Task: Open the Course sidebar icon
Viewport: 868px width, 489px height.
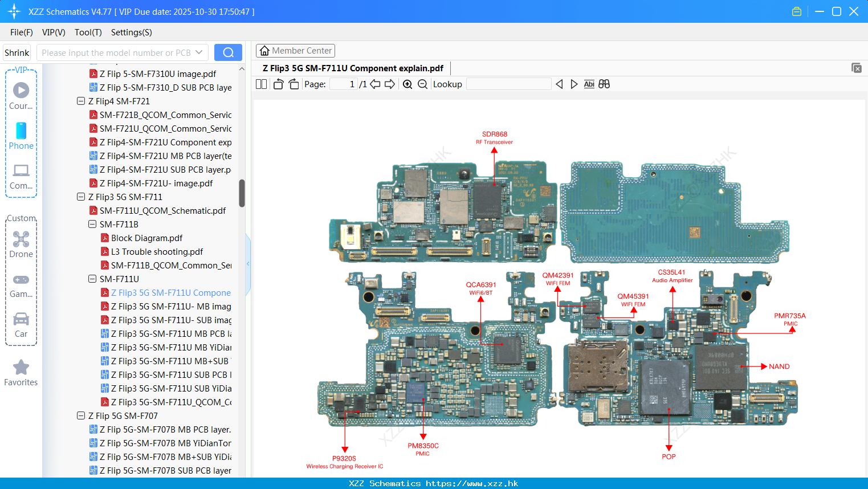Action: tap(21, 96)
